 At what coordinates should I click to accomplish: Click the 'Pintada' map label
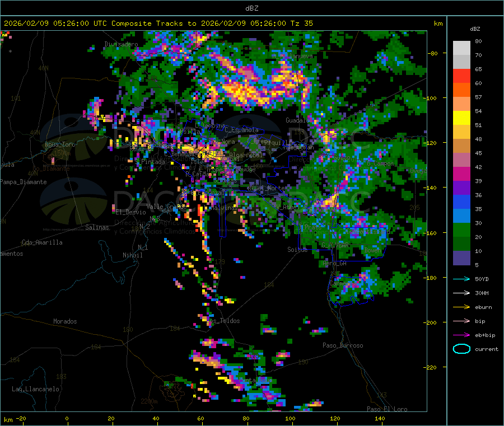point(153,162)
